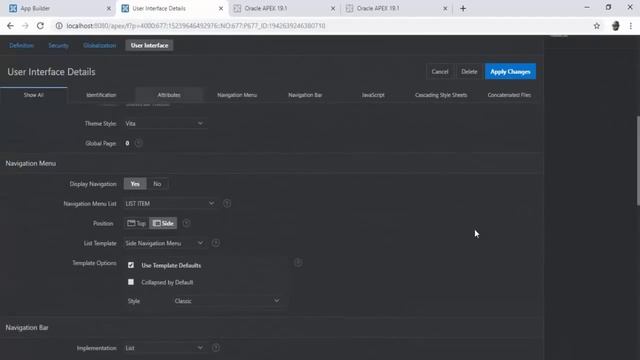
Task: Open help for Position setting
Action: pyautogui.click(x=187, y=223)
